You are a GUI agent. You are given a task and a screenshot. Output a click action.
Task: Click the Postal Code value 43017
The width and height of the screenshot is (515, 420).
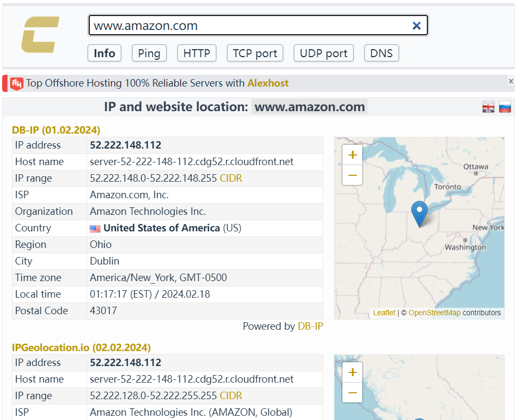[104, 311]
